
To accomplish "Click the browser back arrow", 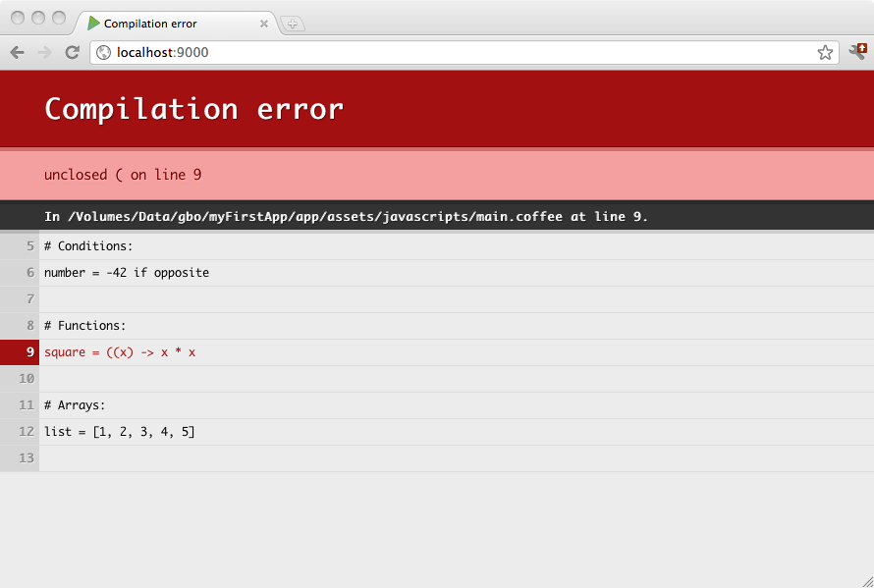I will (x=17, y=52).
